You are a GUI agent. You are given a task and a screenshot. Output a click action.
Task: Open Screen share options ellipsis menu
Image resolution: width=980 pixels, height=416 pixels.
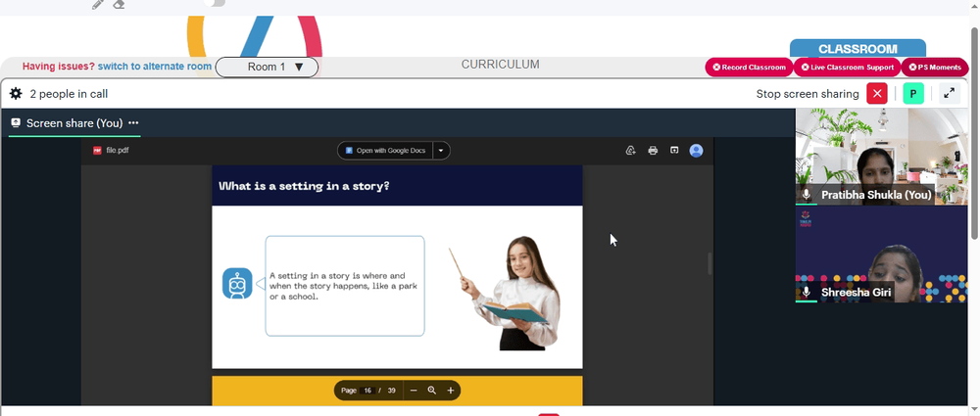pos(133,123)
